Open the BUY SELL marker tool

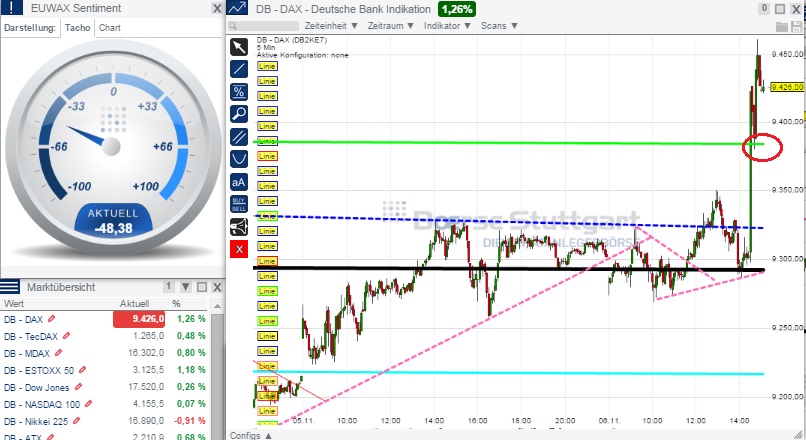239,204
